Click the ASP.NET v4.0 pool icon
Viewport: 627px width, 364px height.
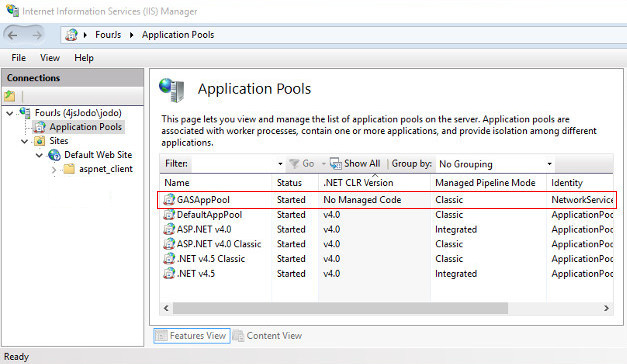pos(169,229)
